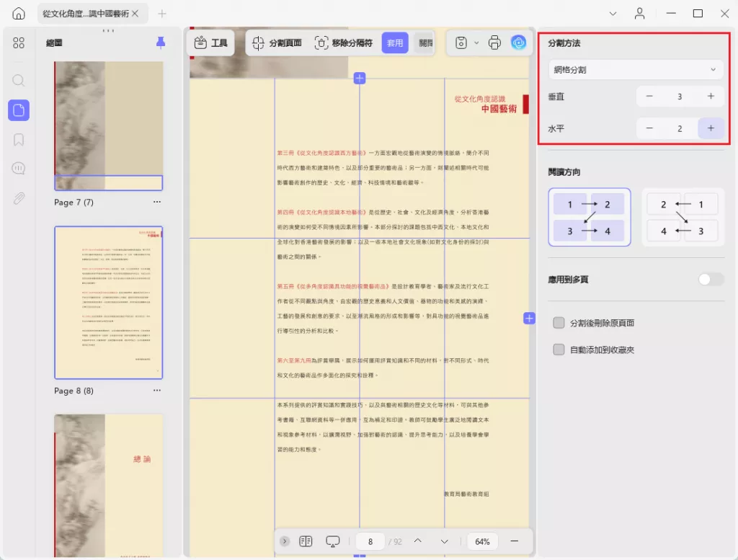Decrease 水平 horizontal count

(x=649, y=128)
